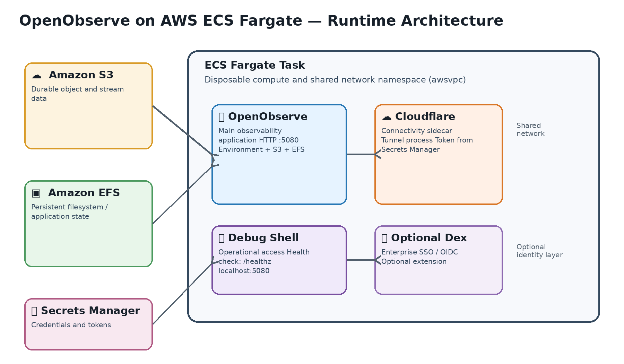Click the icon before OpenObserve heading
Screen dimensions: 624x364
pos(222,117)
